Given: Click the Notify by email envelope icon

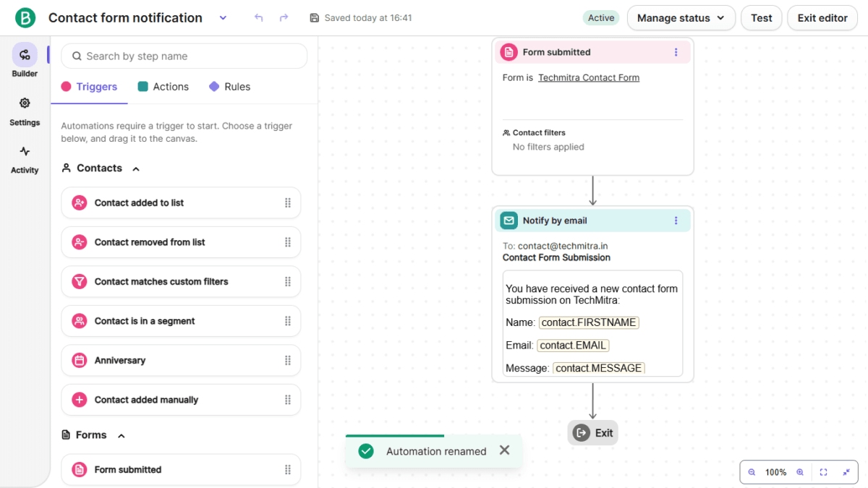Looking at the screenshot, I should pyautogui.click(x=509, y=221).
